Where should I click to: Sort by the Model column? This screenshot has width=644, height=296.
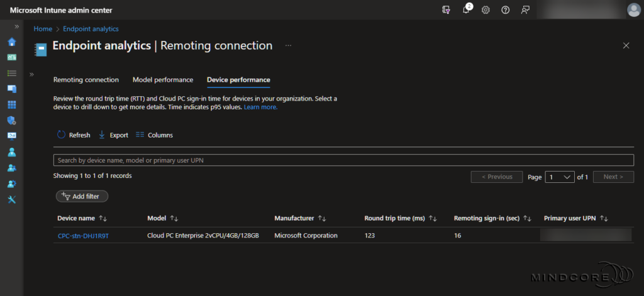(x=162, y=219)
